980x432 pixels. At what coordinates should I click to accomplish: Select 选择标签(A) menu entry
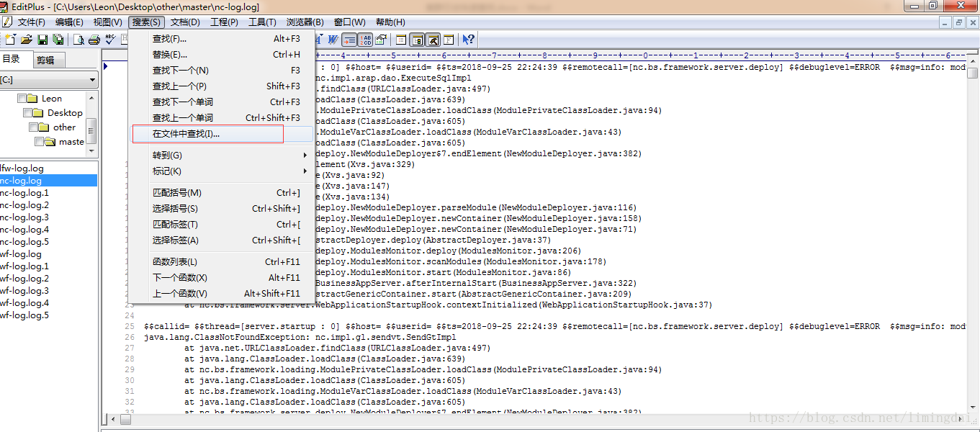(x=221, y=240)
